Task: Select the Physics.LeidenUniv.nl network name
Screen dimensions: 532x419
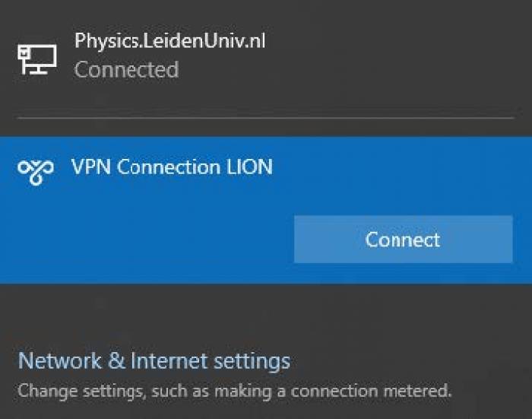Action: (x=170, y=41)
